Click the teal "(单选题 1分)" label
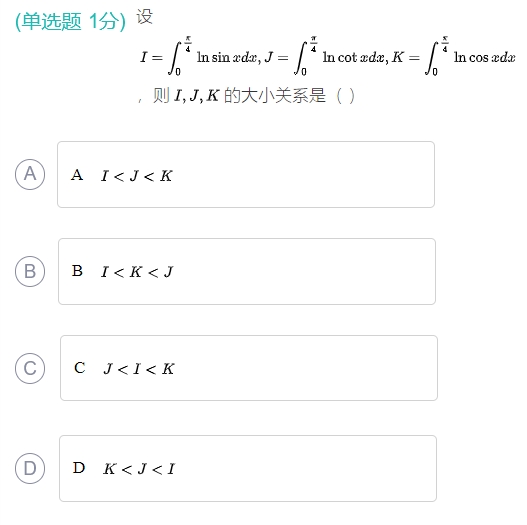The width and height of the screenshot is (527, 525). pyautogui.click(x=70, y=22)
